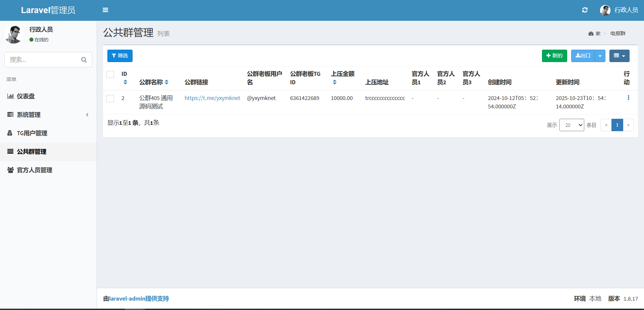
Task: Go to 官方人员管理 in the sidebar
Action: (x=35, y=170)
